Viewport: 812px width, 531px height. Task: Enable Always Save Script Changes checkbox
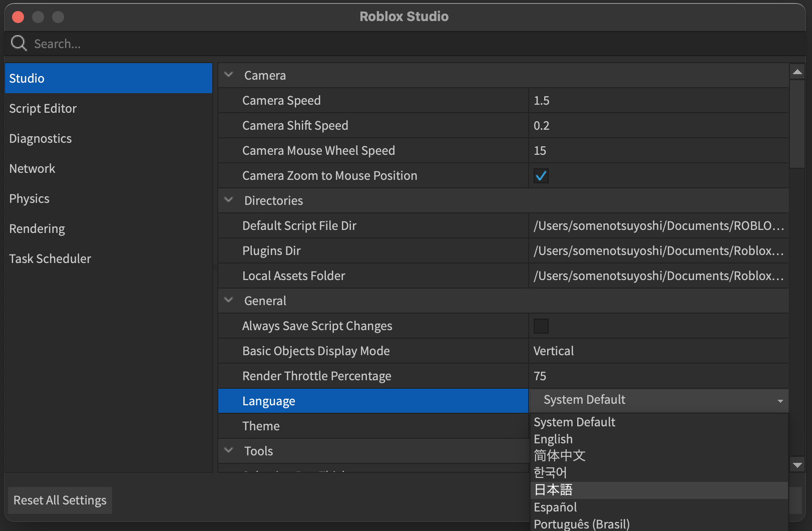click(x=541, y=326)
